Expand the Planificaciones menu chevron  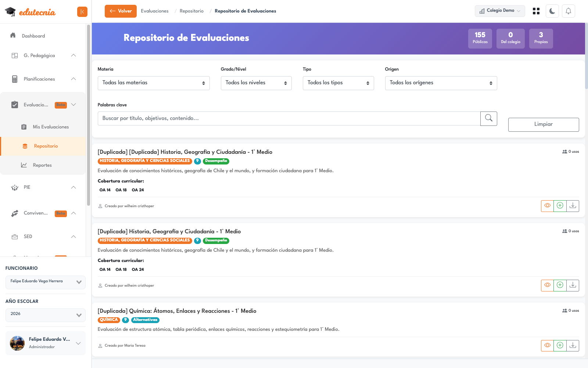pos(73,79)
